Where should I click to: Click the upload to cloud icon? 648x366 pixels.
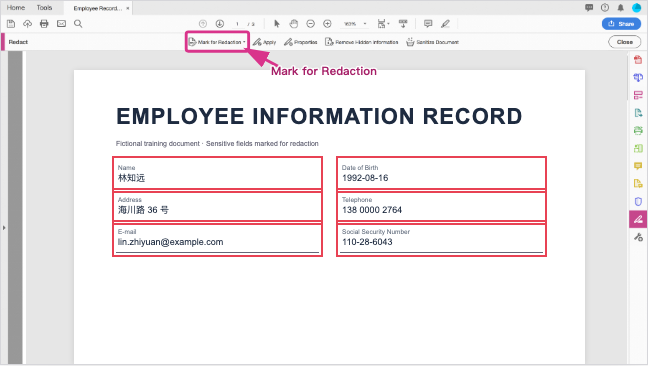27,24
